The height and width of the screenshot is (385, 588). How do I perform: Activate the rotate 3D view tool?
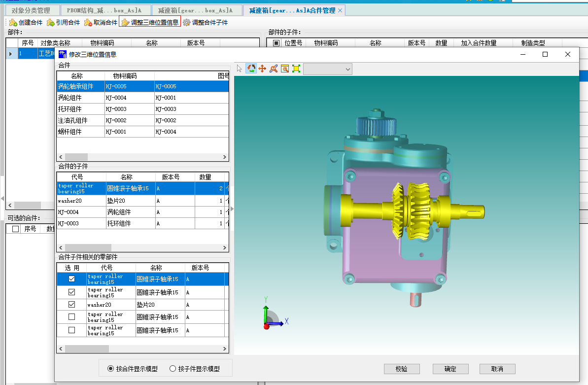(251, 69)
